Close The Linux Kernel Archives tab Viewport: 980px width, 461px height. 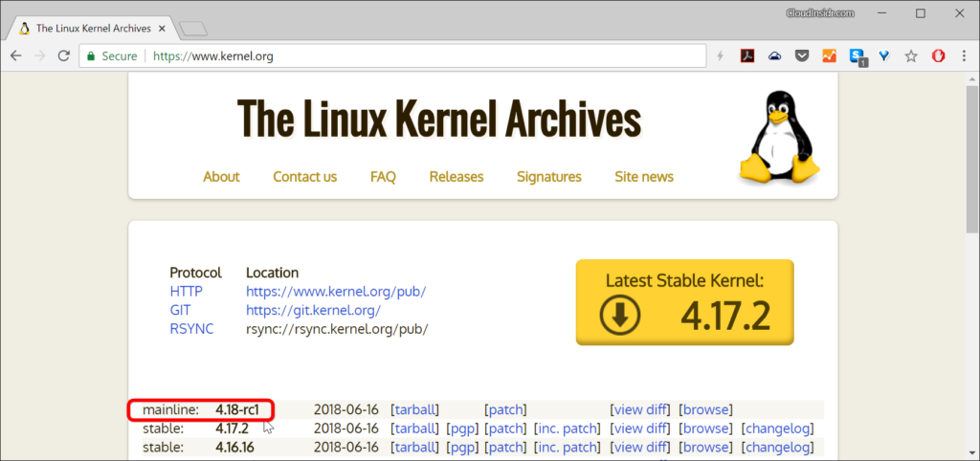163,29
